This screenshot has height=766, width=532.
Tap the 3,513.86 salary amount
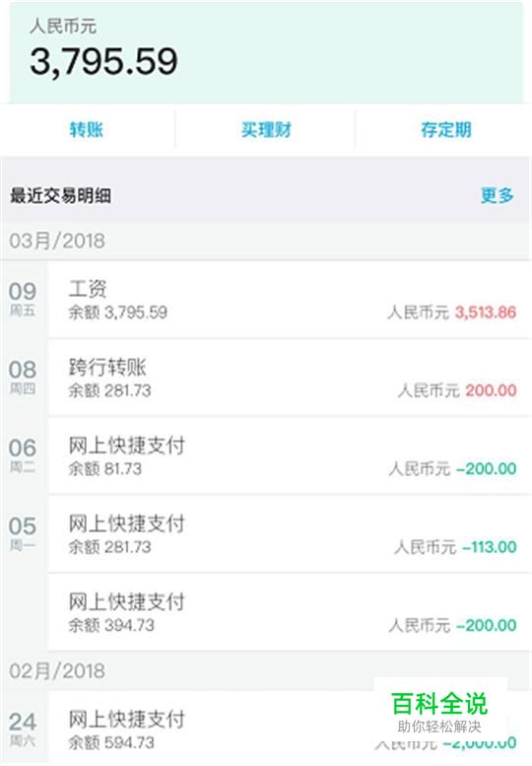pos(486,313)
